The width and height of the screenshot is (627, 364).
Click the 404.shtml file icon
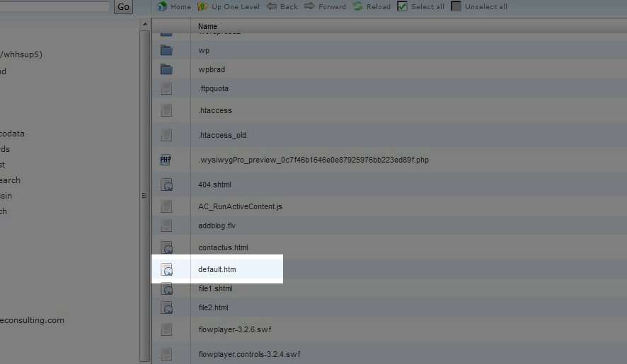tap(167, 184)
